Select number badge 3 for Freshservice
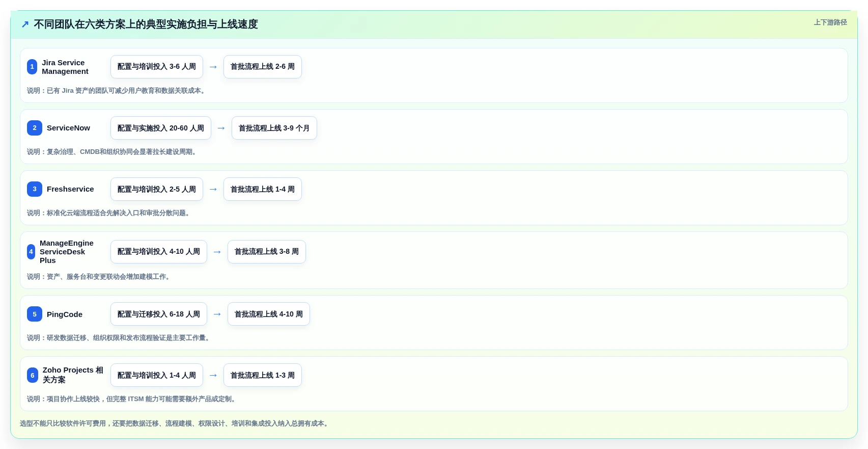Image resolution: width=868 pixels, height=449 pixels. pos(35,189)
